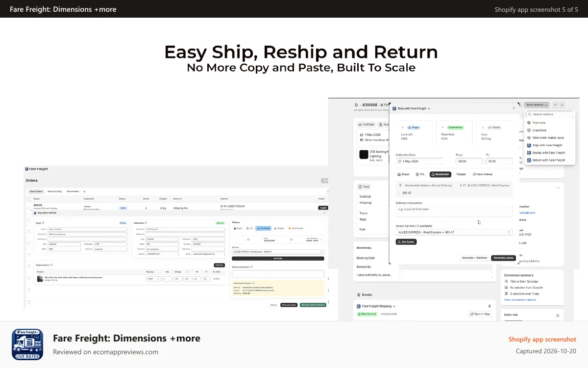Open the three-dot menu on customer card
Screen dimensions: 588x368
[558, 187]
